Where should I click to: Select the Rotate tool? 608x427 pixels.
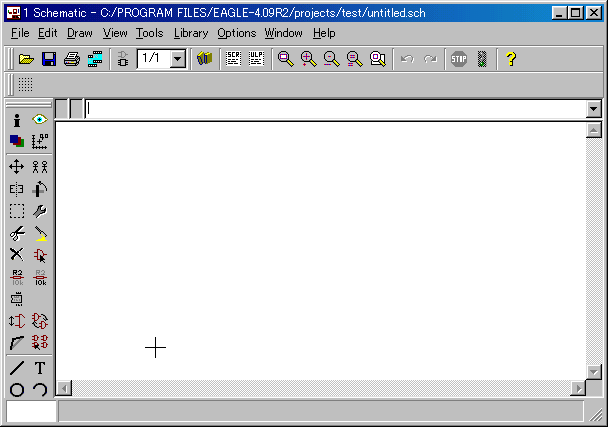pyautogui.click(x=40, y=189)
